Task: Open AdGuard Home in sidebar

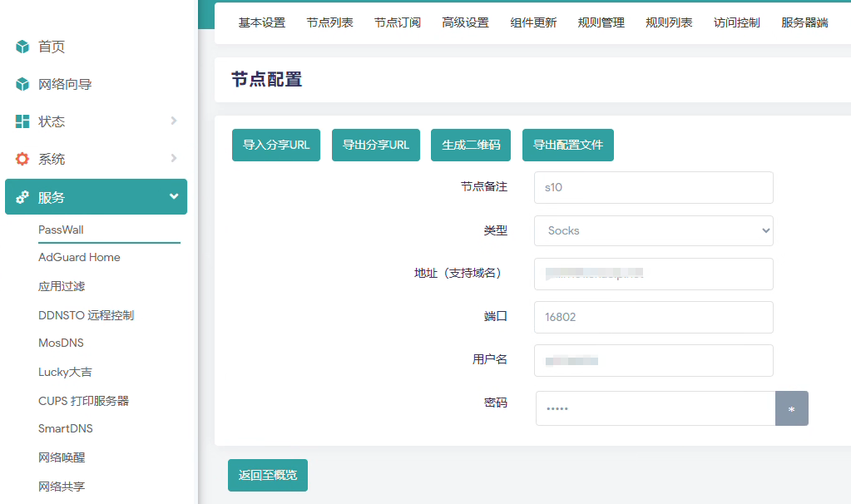Action: tap(79, 258)
